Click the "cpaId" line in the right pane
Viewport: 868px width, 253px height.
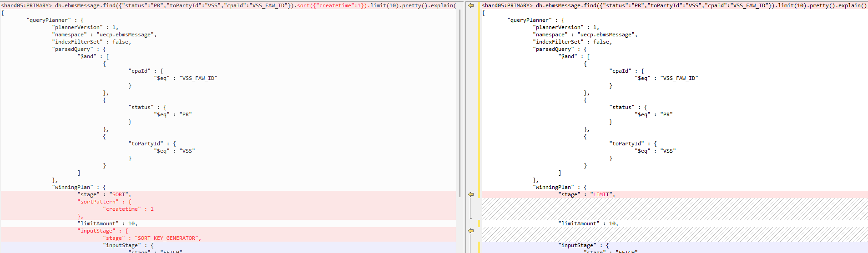click(626, 71)
